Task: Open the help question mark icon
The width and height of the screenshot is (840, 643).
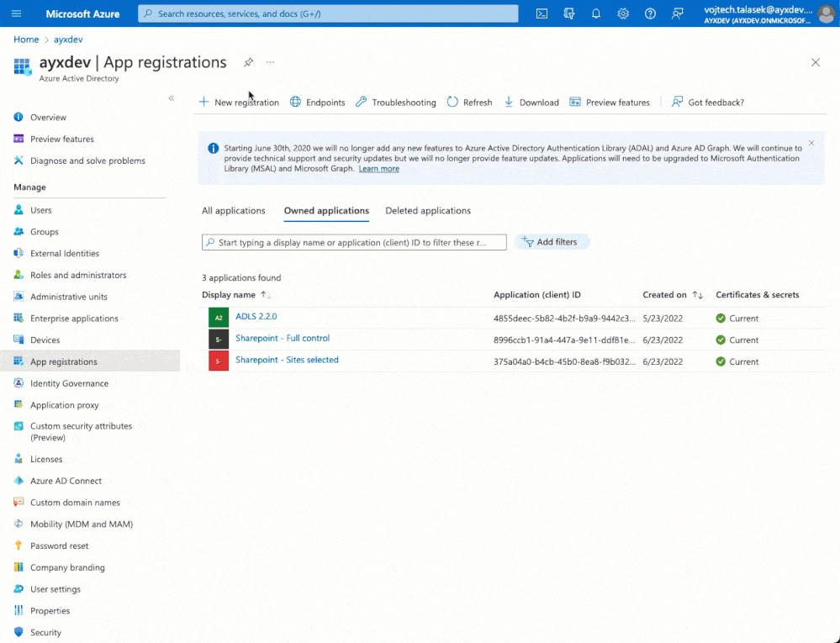Action: (x=650, y=14)
